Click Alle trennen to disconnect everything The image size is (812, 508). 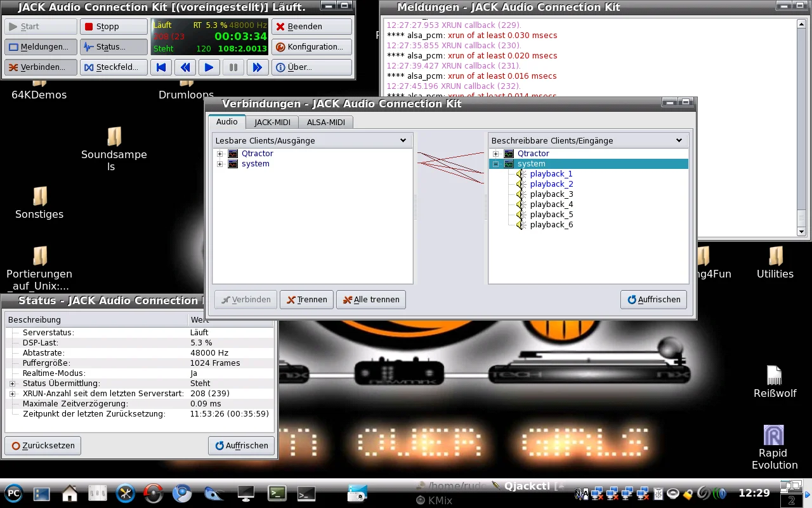[371, 300]
